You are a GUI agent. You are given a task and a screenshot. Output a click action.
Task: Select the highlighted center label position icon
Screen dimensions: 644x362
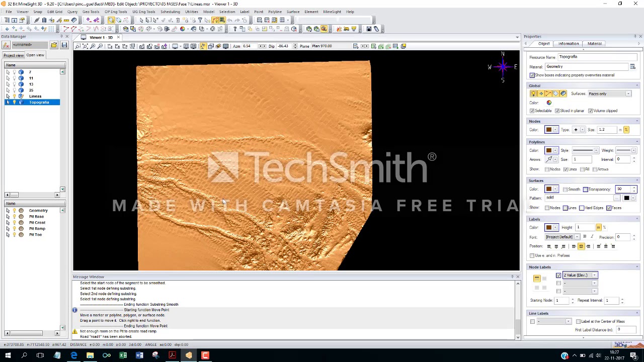click(x=581, y=246)
